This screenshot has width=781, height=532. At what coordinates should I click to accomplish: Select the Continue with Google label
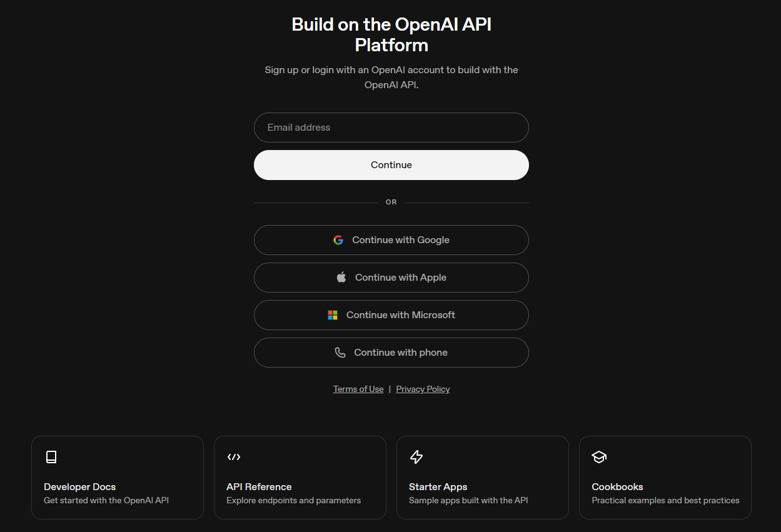pos(401,240)
